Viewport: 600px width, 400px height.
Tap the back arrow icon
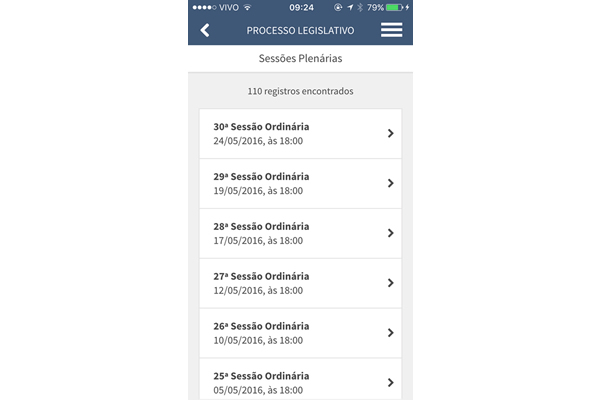(x=205, y=30)
